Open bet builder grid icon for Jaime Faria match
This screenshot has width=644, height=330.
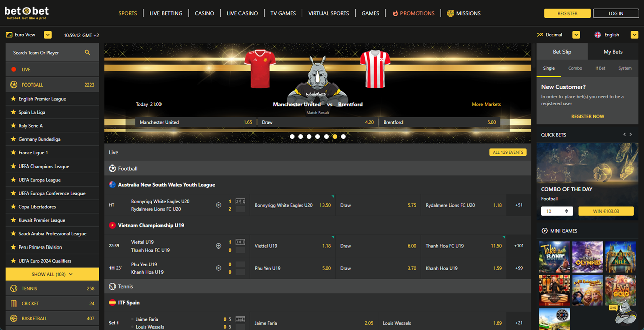(x=240, y=319)
